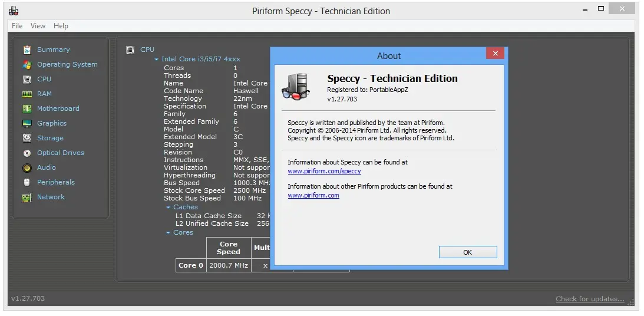The width and height of the screenshot is (644, 316).
Task: Open the Peripherals section
Action: pos(56,182)
